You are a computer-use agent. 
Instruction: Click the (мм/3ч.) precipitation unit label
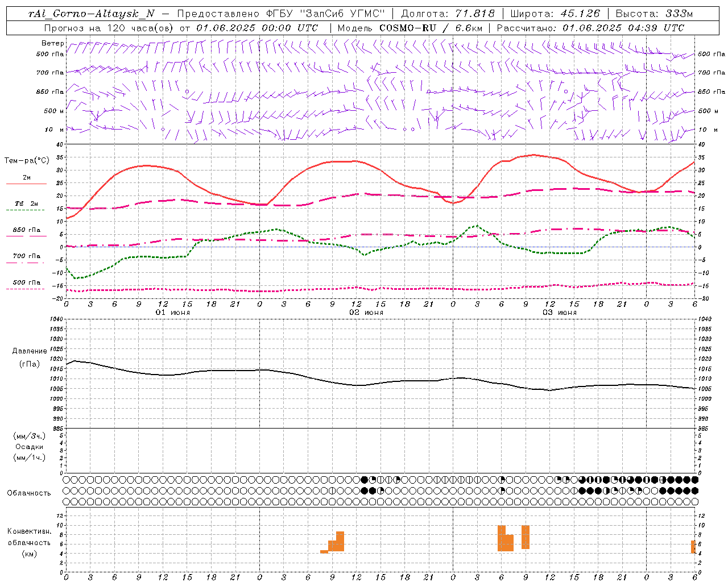tap(30, 436)
